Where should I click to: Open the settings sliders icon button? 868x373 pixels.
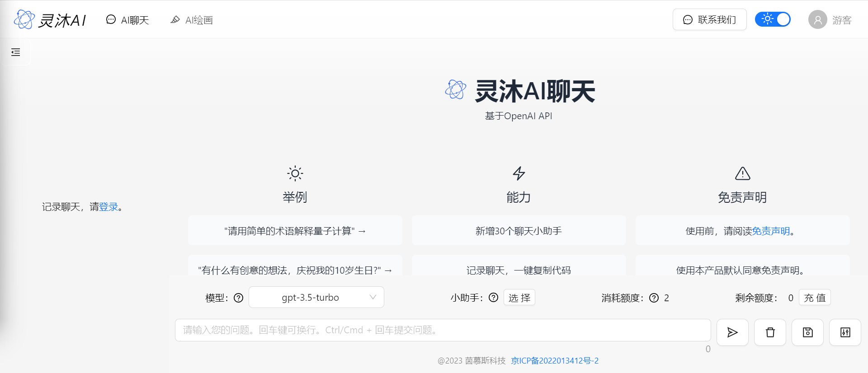pos(845,332)
